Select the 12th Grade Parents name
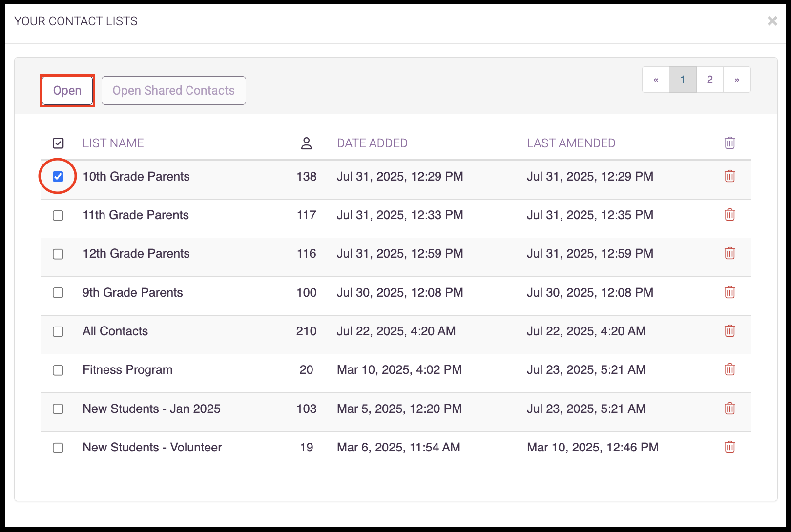 coord(136,253)
